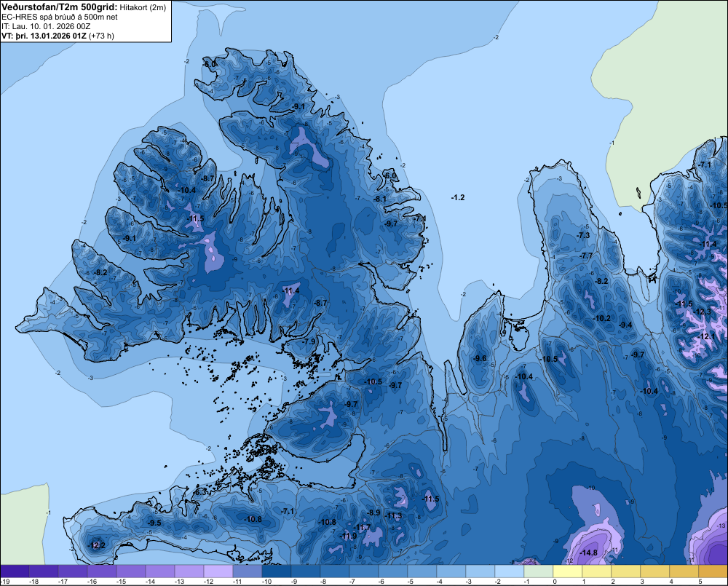Screen dimensions: 728x586
Task: Click the -9.6 temperature label
Action: [x=480, y=358]
